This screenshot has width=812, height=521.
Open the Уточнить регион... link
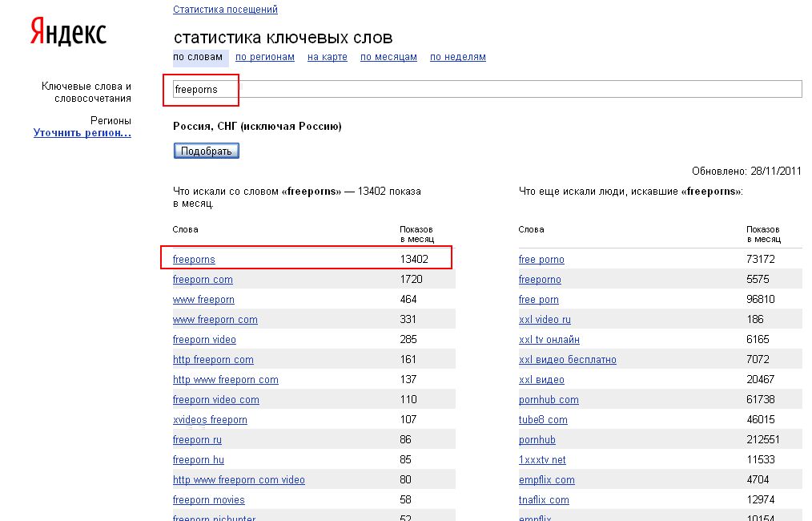(82, 133)
